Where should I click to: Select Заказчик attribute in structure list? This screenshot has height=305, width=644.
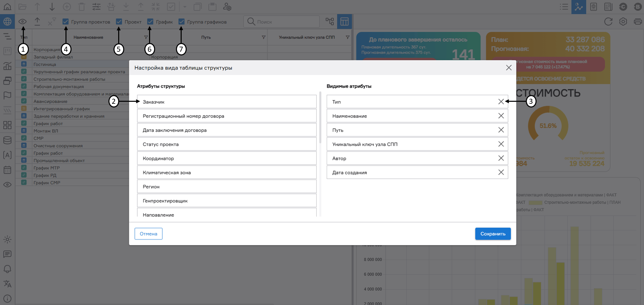227,102
